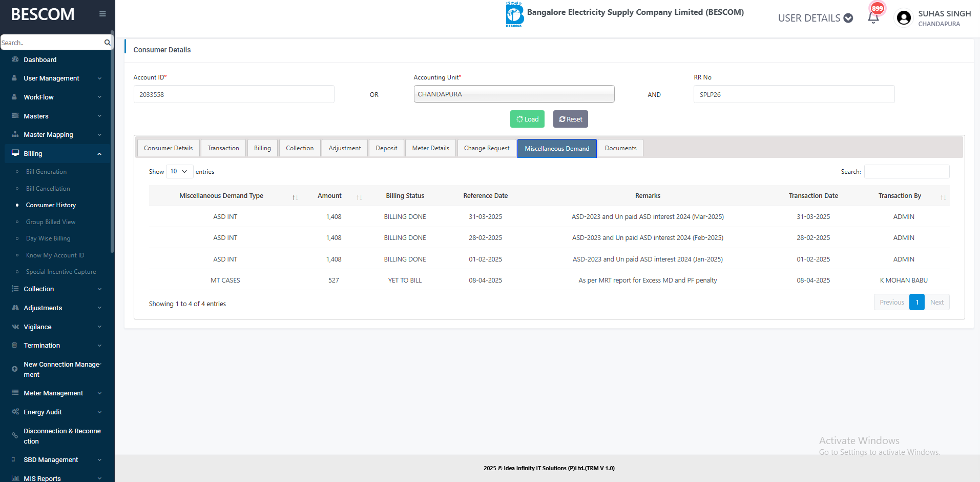This screenshot has width=980, height=482.
Task: Click the table Search input box
Action: 907,172
